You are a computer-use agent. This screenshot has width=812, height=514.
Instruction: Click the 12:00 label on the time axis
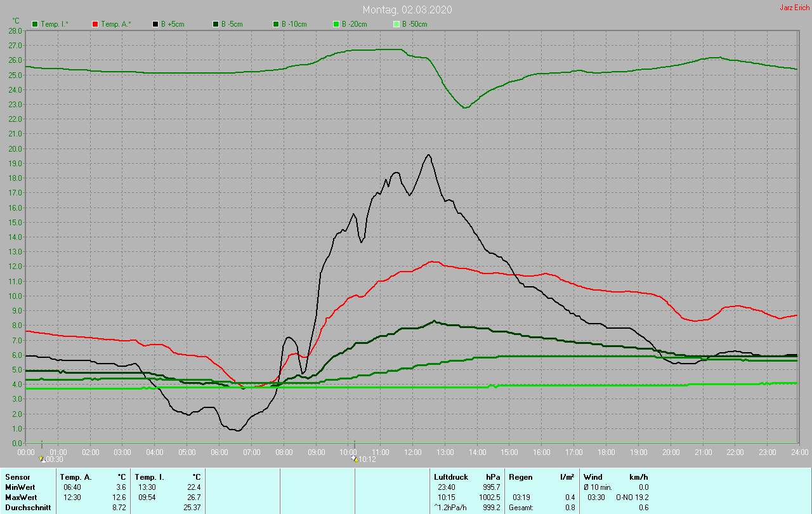413,452
